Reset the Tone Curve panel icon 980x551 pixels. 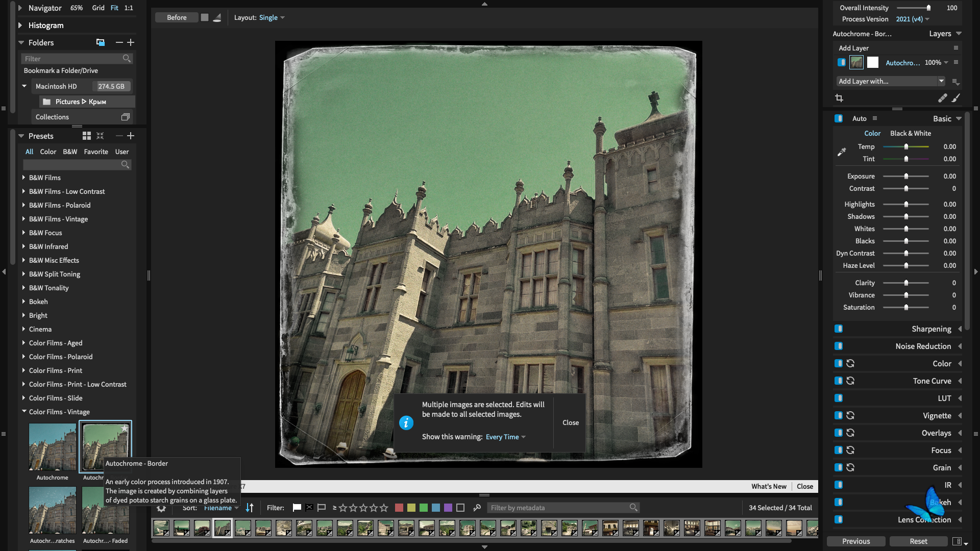[850, 381]
